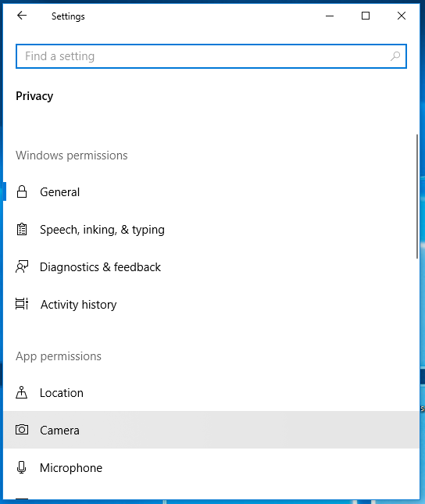Click the back arrow icon

tap(22, 16)
